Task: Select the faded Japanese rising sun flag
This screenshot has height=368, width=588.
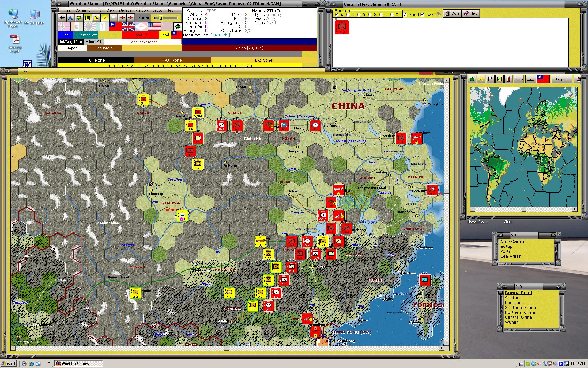Action: click(90, 27)
